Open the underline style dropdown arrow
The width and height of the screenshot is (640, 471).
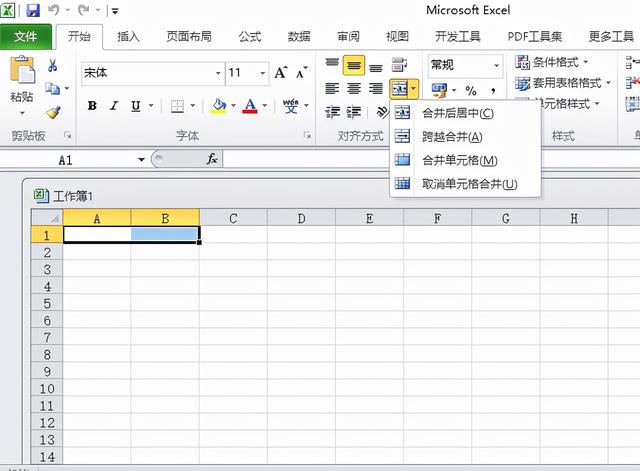click(151, 106)
